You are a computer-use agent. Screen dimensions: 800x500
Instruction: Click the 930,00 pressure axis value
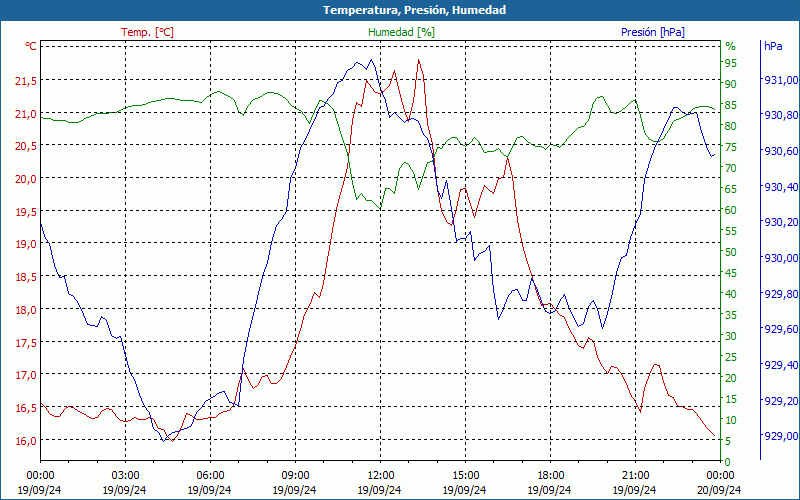[781, 258]
